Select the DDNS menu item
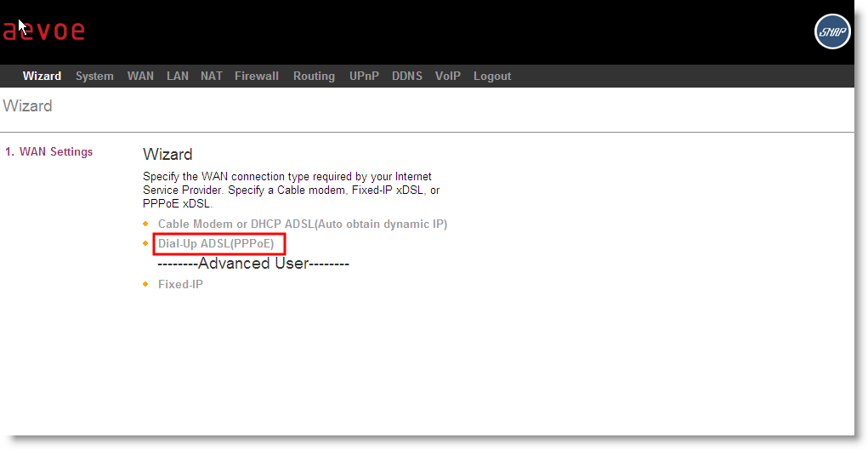868x449 pixels. (407, 77)
